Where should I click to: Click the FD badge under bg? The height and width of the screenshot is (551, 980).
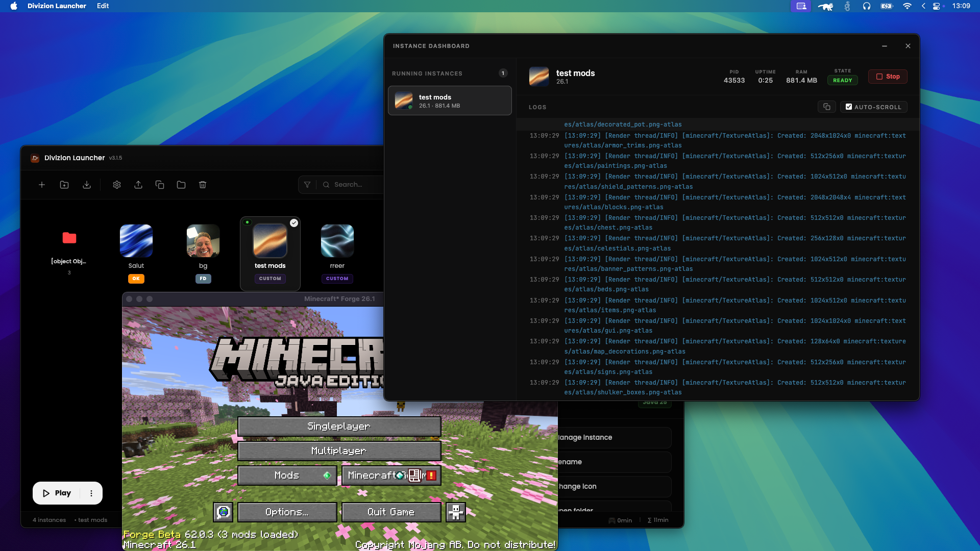203,279
